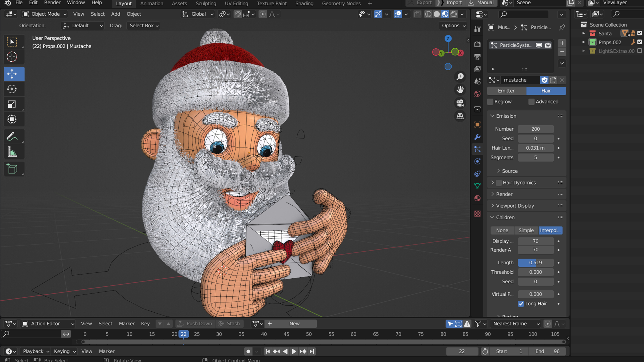644x362 pixels.
Task: Select the Transform tool
Action: 12,119
